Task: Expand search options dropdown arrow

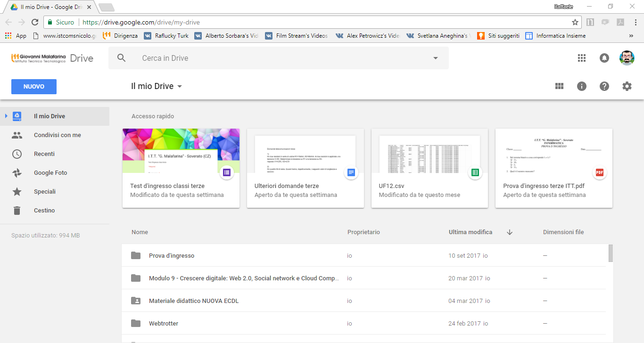Action: pyautogui.click(x=435, y=58)
